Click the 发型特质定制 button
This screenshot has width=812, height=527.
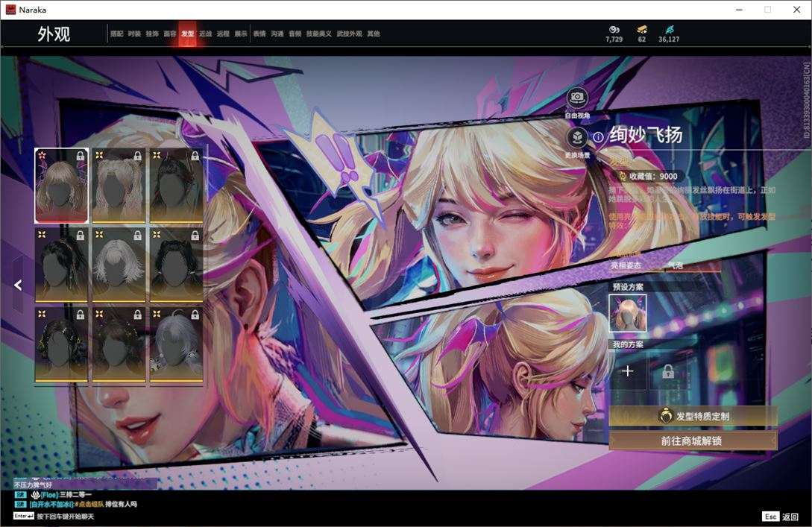point(693,416)
